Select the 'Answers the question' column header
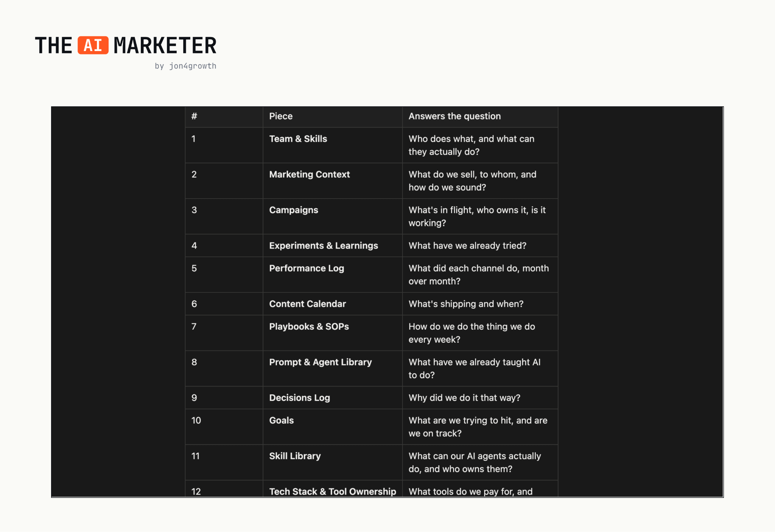The height and width of the screenshot is (532, 775). [454, 116]
